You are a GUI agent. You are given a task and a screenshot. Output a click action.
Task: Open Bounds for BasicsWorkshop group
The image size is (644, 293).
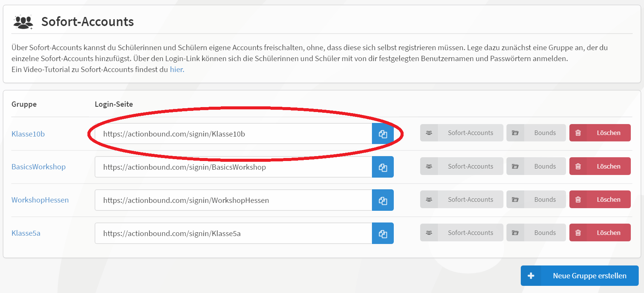[x=536, y=166]
